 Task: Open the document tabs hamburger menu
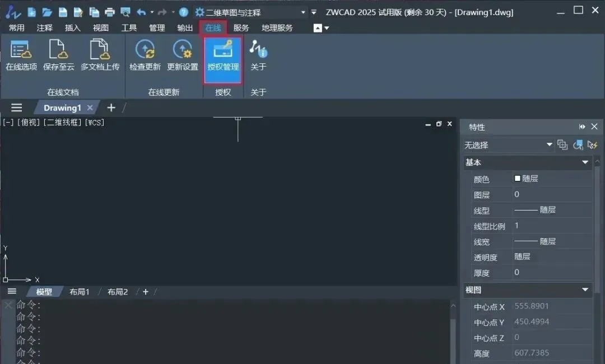tap(17, 108)
